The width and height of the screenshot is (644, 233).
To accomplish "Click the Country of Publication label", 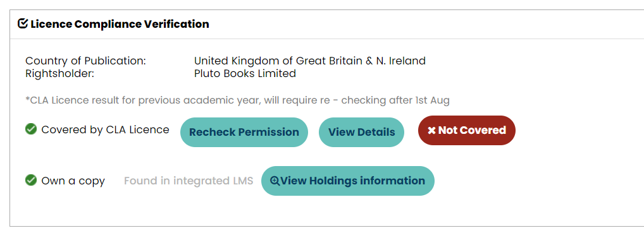I will pyautogui.click(x=85, y=61).
